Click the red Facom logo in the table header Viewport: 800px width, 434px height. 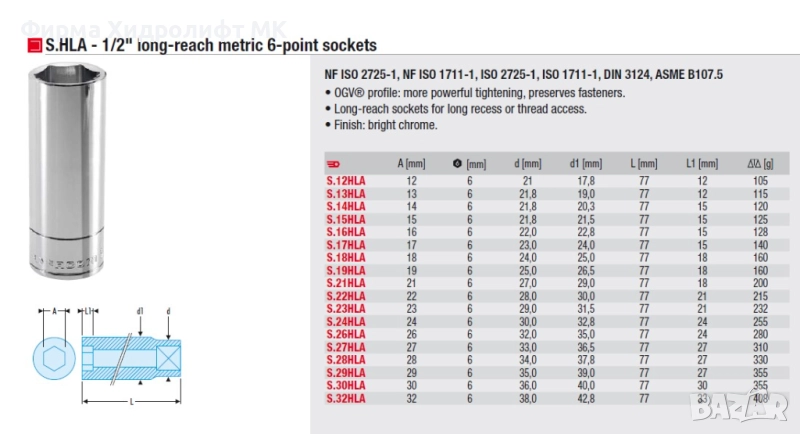click(x=334, y=164)
